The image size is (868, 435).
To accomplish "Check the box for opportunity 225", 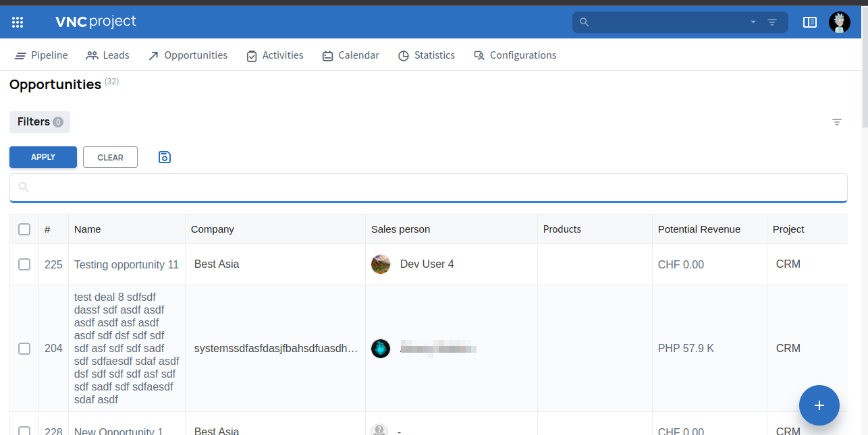I will click(24, 264).
